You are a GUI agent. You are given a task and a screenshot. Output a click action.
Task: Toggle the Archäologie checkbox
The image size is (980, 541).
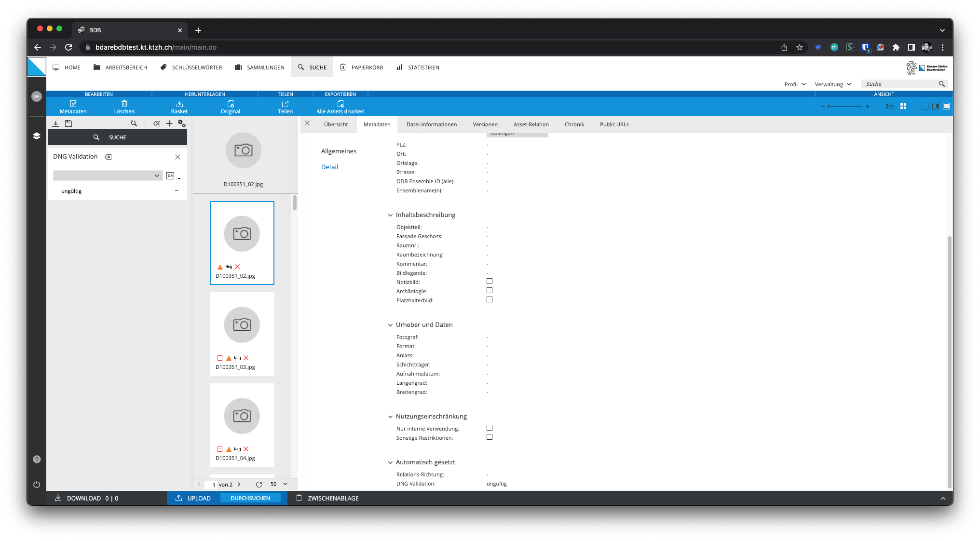490,290
